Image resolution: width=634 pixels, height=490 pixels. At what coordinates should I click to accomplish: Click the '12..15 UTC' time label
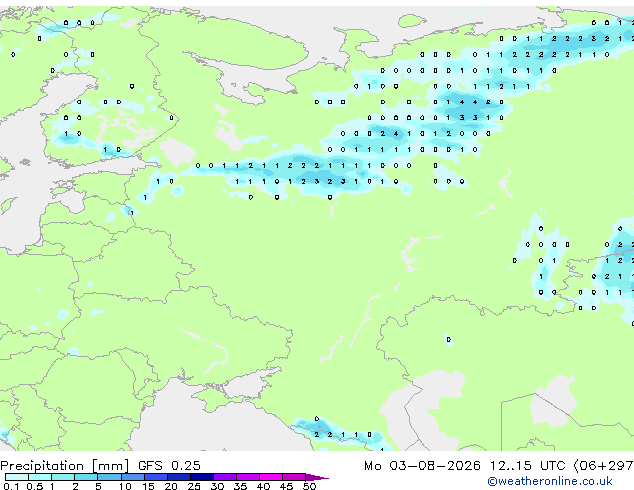[528, 466]
